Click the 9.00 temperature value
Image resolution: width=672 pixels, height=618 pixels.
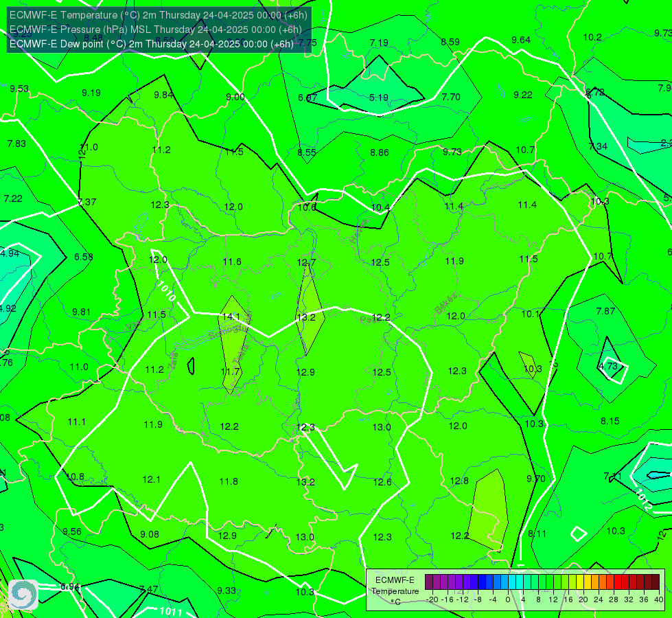[235, 97]
